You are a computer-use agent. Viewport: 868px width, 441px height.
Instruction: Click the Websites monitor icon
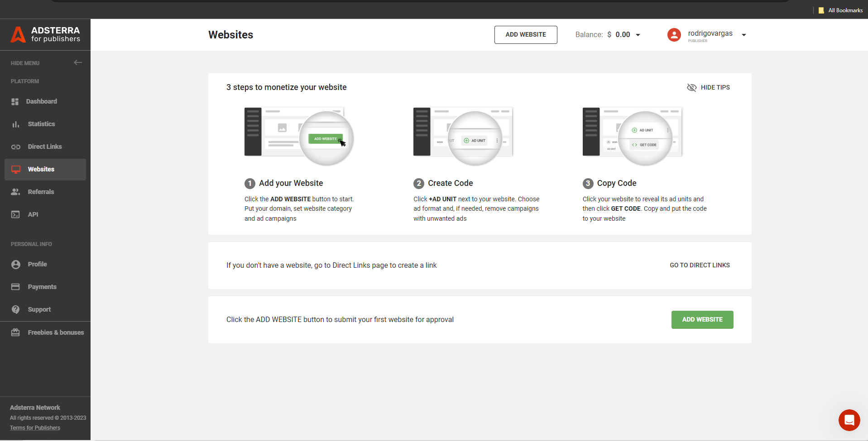(16, 170)
